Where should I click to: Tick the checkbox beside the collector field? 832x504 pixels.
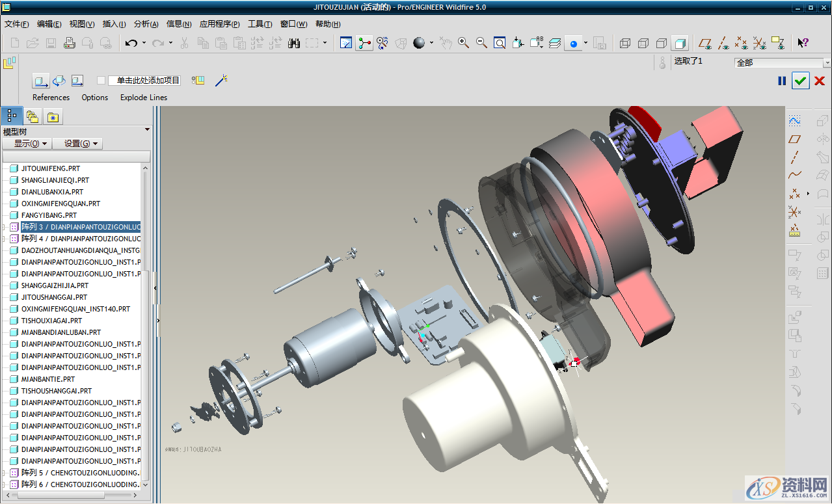101,80
